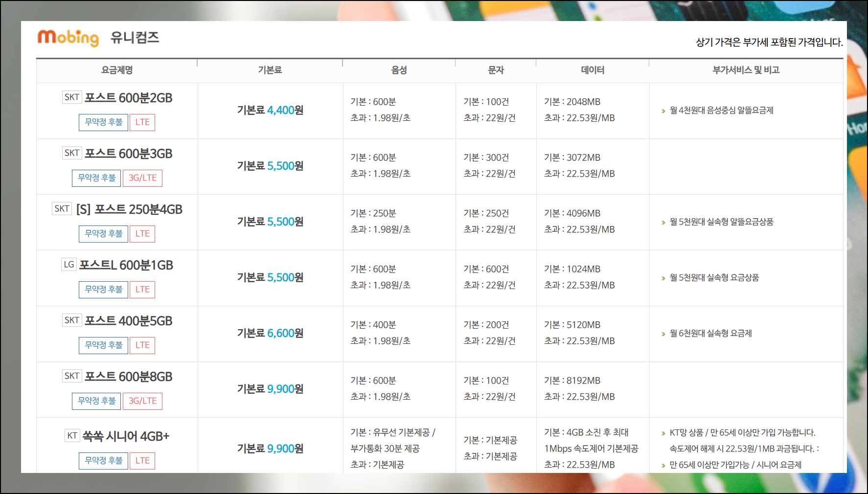Click 무약정 후불 tag under 포스트L 600분1GB
Image resolution: width=868 pixels, height=494 pixels.
[104, 290]
